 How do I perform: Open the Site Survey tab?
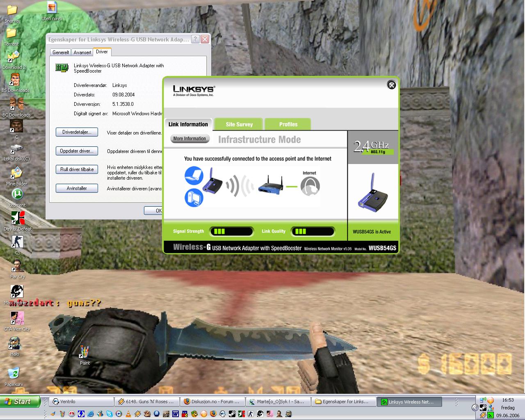(239, 124)
